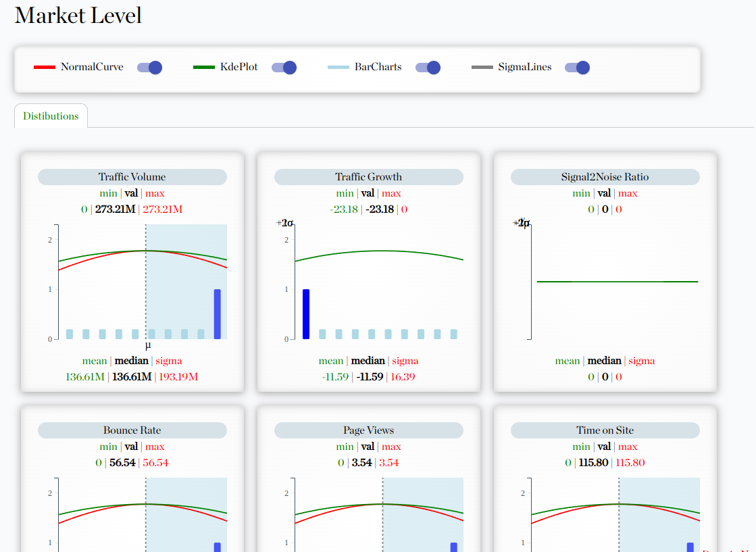
Task: Click the Signal2Noise Ratio title label
Action: tap(605, 177)
